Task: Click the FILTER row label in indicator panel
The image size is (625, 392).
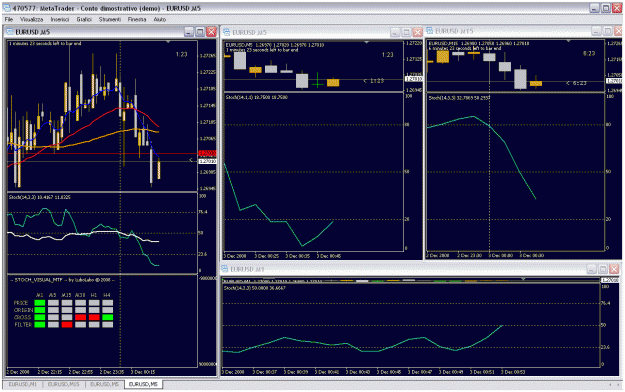Action: click(23, 325)
